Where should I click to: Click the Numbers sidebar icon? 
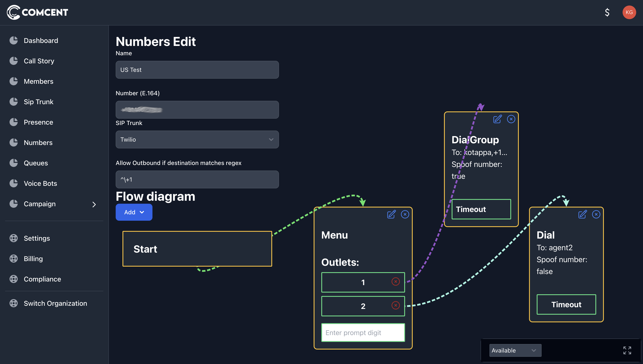point(14,142)
